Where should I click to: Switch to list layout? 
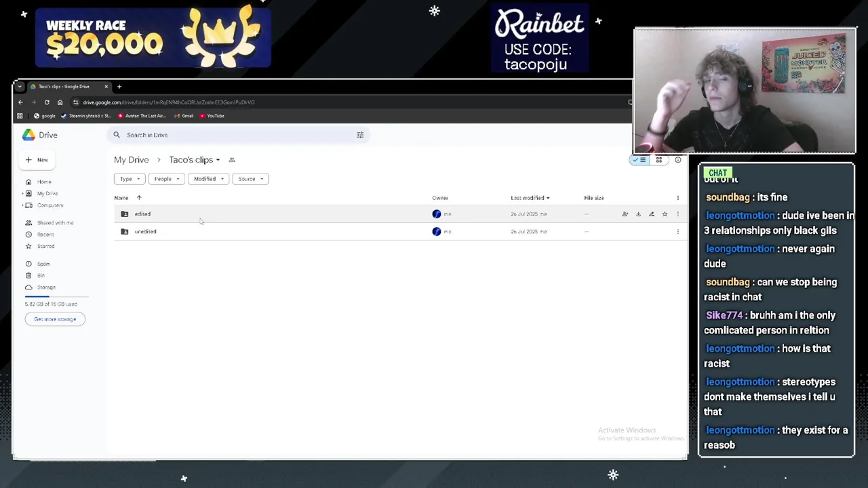point(639,160)
